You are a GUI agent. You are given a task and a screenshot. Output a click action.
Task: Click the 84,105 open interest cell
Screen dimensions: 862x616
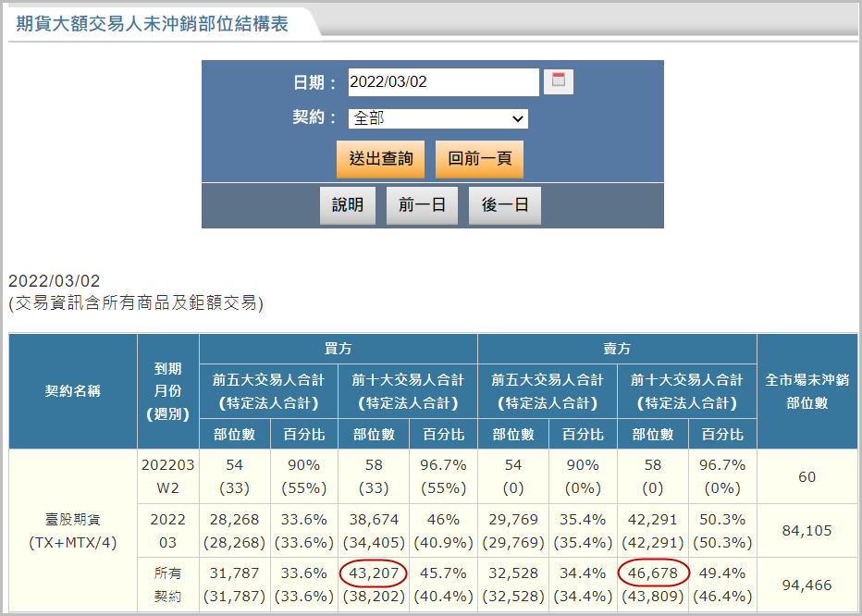807,531
